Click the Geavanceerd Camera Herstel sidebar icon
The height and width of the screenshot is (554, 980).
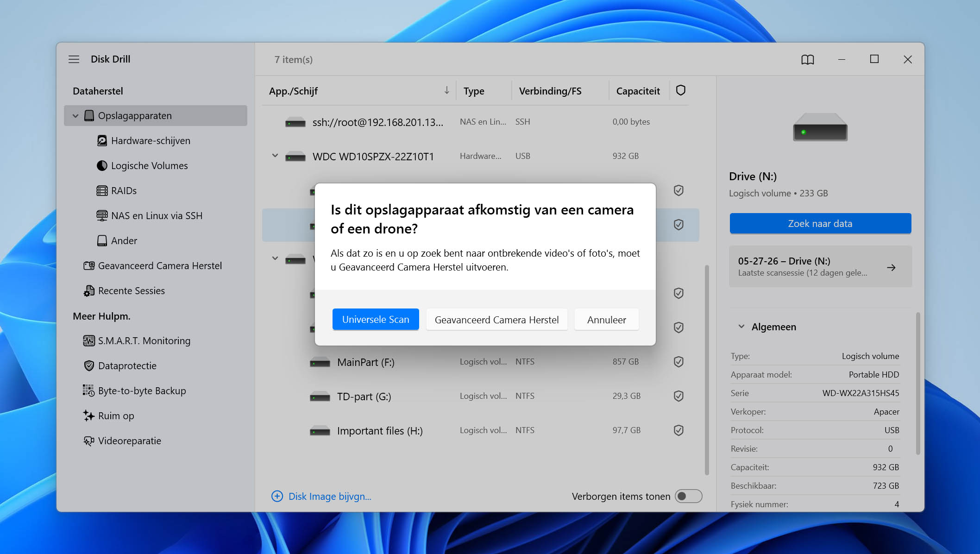[89, 266]
